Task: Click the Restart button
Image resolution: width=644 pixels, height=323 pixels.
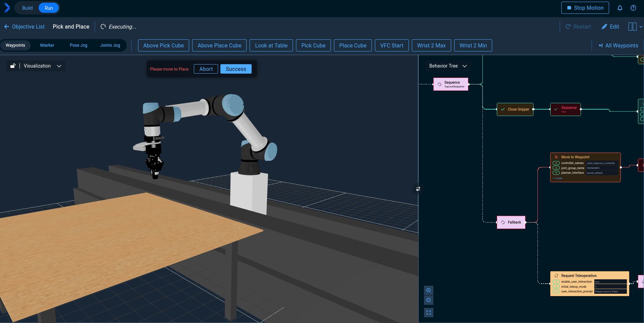Action: pyautogui.click(x=578, y=27)
